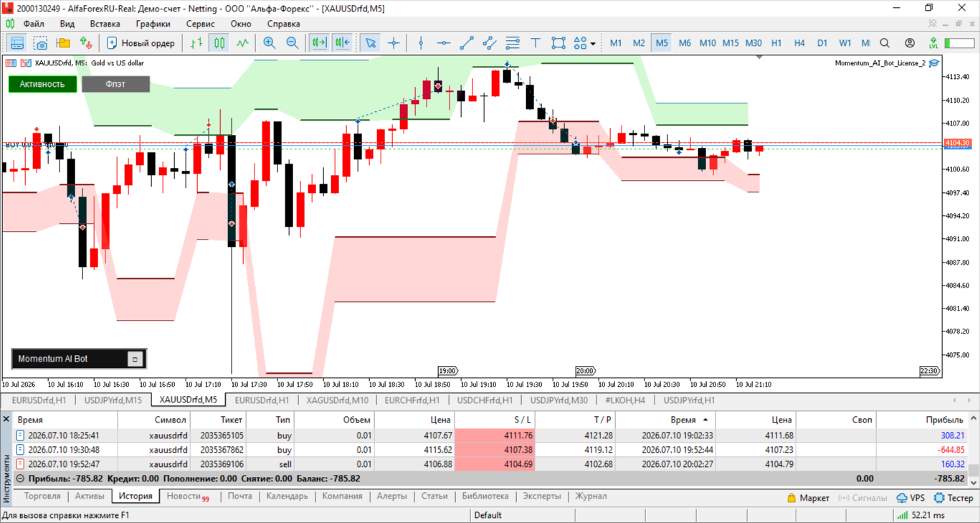
Task: Select the trendline drawing tool
Action: point(467,43)
